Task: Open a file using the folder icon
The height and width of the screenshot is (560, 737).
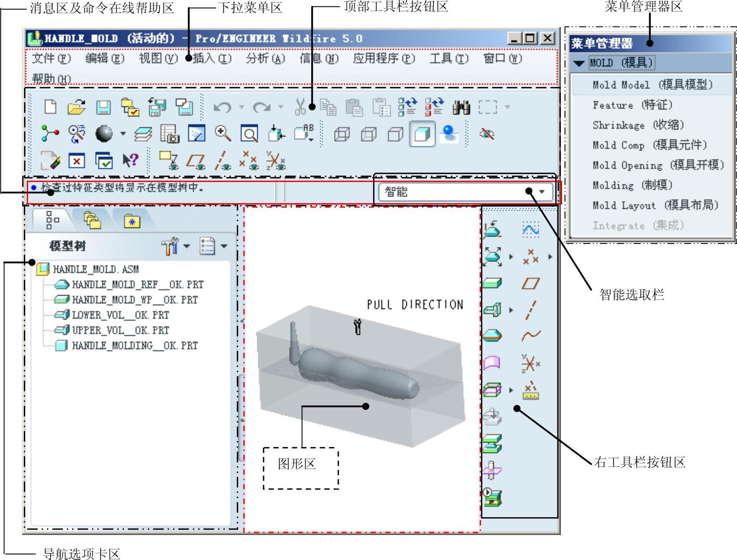Action: 76,107
